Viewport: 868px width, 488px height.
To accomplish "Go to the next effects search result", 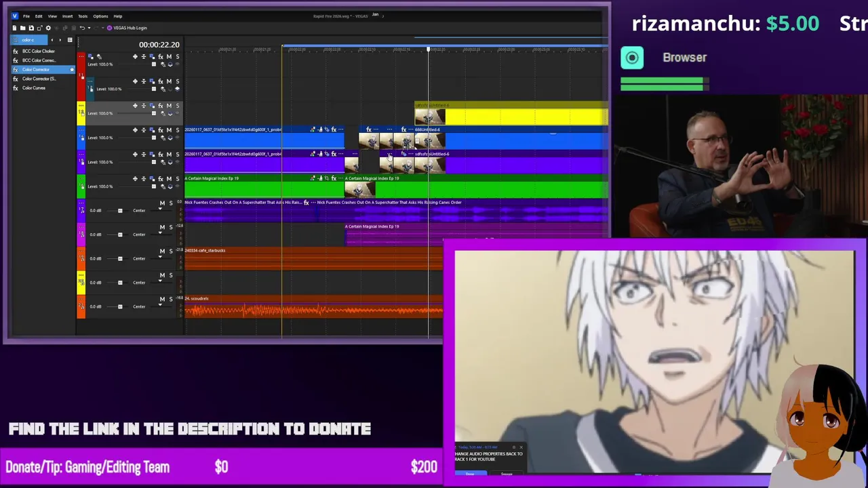I will point(60,40).
